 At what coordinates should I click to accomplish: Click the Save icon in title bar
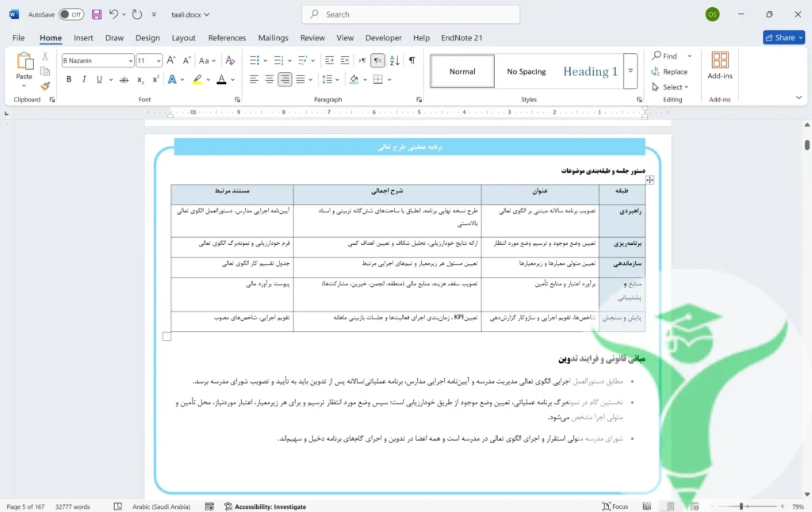click(x=97, y=14)
